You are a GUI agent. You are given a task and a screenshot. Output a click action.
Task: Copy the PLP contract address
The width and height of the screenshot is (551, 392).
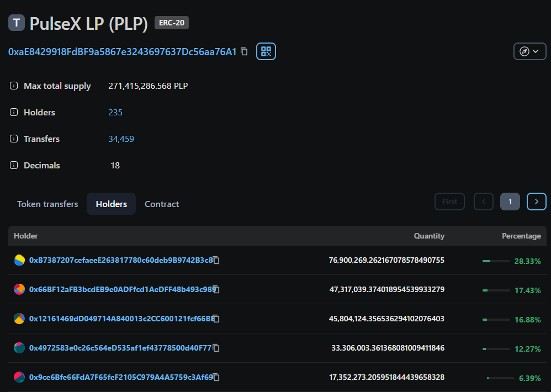coord(244,52)
